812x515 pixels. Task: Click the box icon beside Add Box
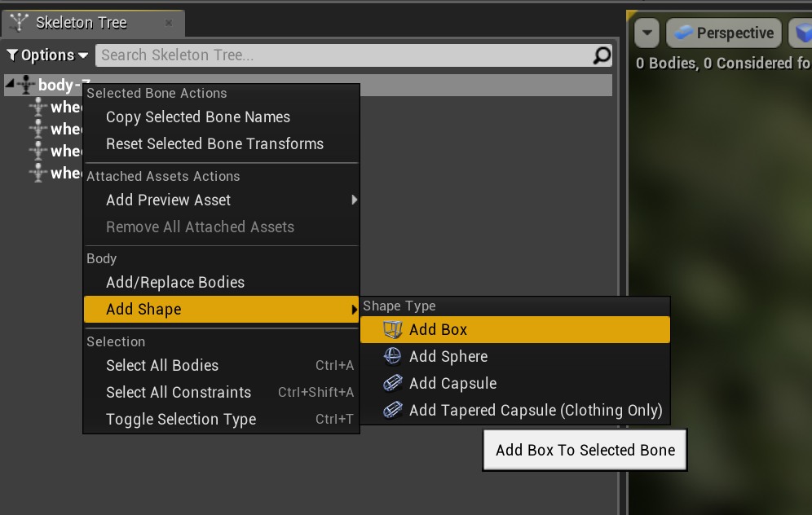393,329
